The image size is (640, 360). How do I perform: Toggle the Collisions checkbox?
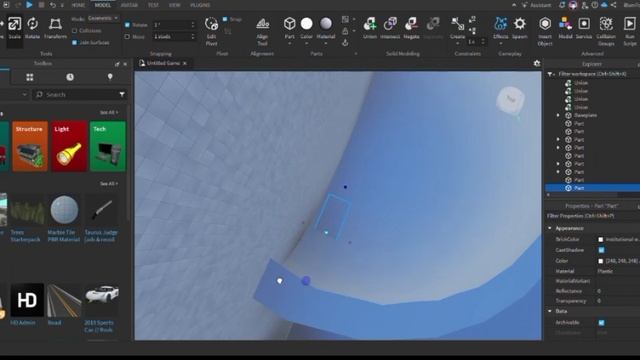click(x=74, y=31)
